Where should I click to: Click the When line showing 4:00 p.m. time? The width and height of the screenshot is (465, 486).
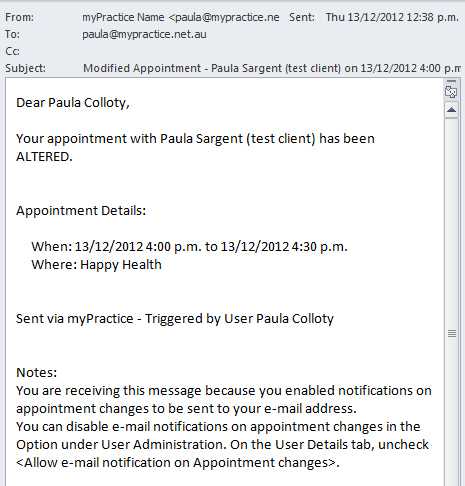189,247
